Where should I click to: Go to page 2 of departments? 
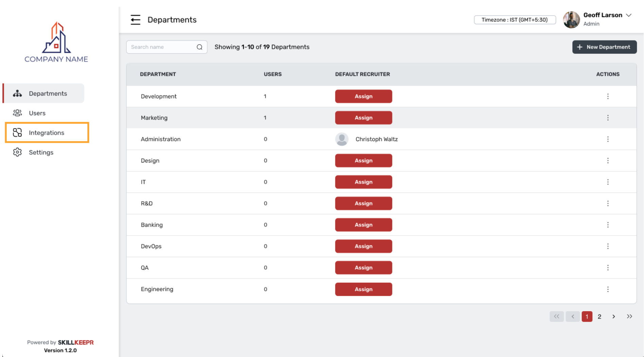click(x=600, y=317)
